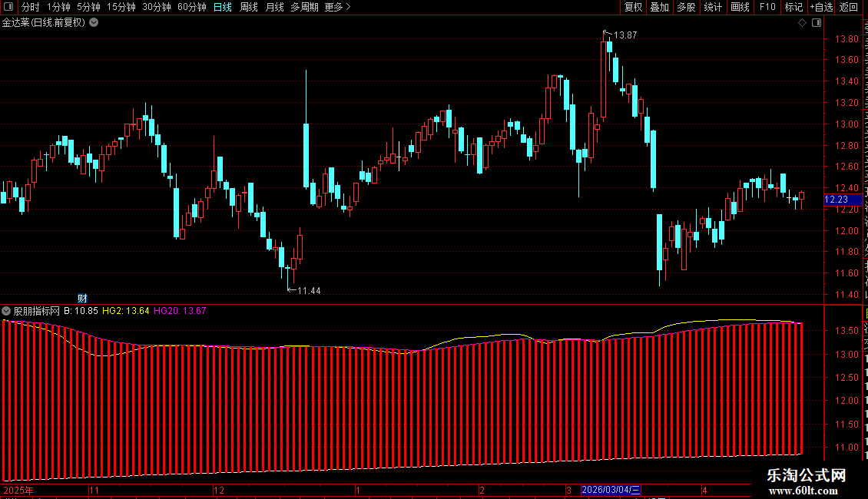Screen dimensions: 868x499
Task: Toggle the panel layout icon near the price axis
Action: pos(817,23)
